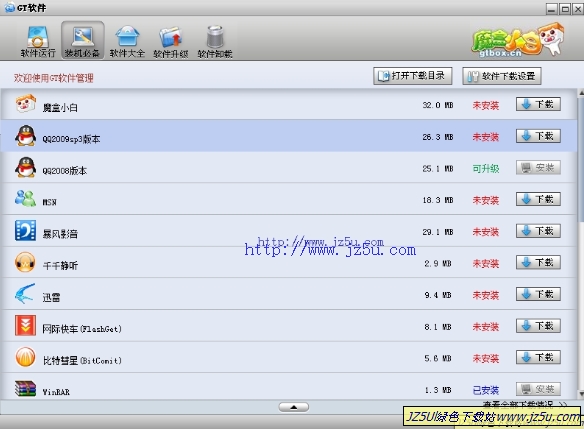This screenshot has height=429, width=584.
Task: Select the MSN row name
Action: point(49,202)
